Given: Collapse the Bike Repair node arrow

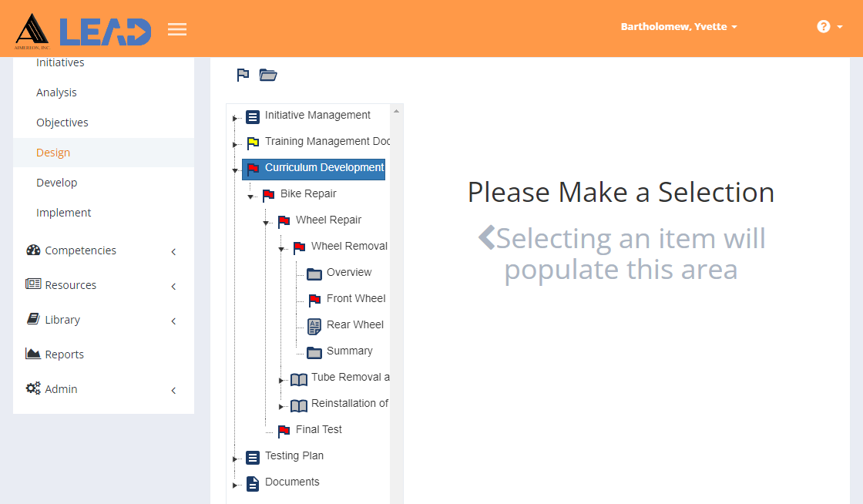Looking at the screenshot, I should click(x=250, y=197).
